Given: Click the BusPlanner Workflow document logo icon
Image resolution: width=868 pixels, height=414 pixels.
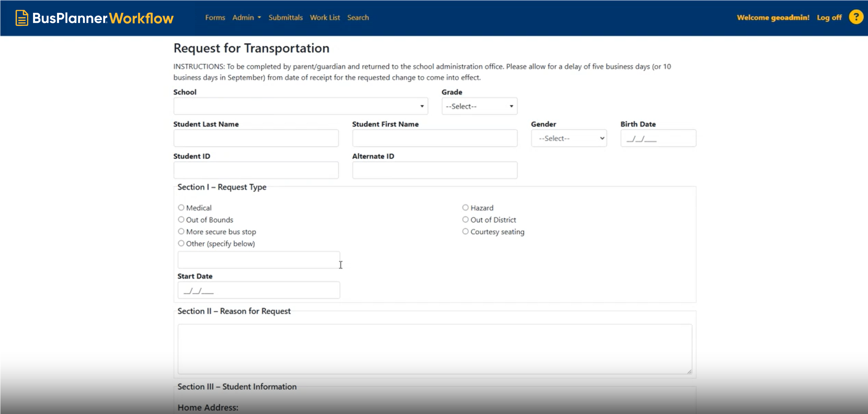Looking at the screenshot, I should (x=22, y=18).
